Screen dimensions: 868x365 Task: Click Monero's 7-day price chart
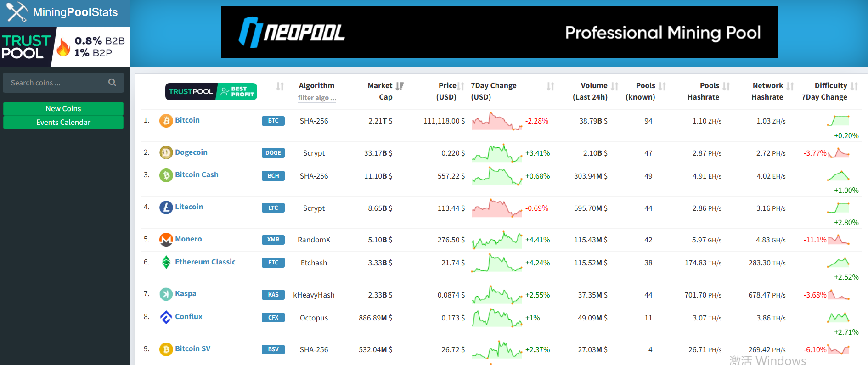click(497, 240)
